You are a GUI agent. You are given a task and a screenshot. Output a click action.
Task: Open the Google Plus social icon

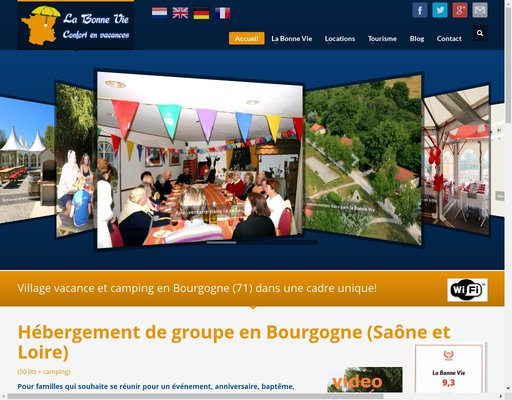point(460,10)
